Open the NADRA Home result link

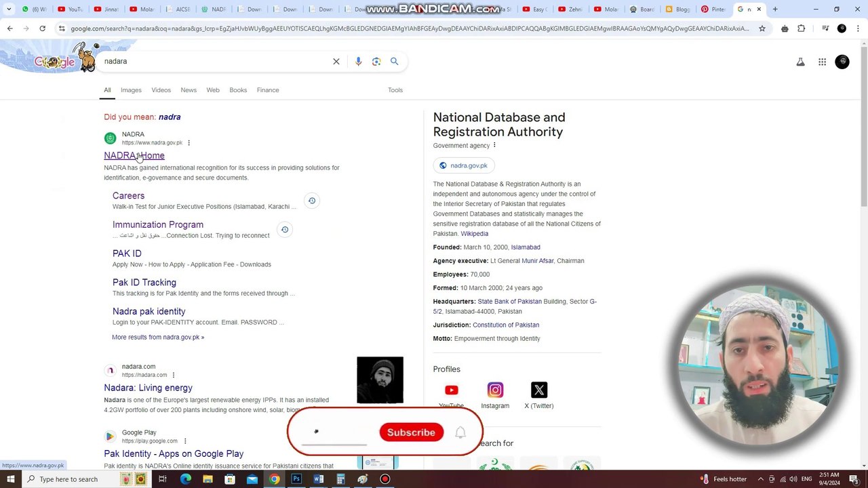point(134,156)
